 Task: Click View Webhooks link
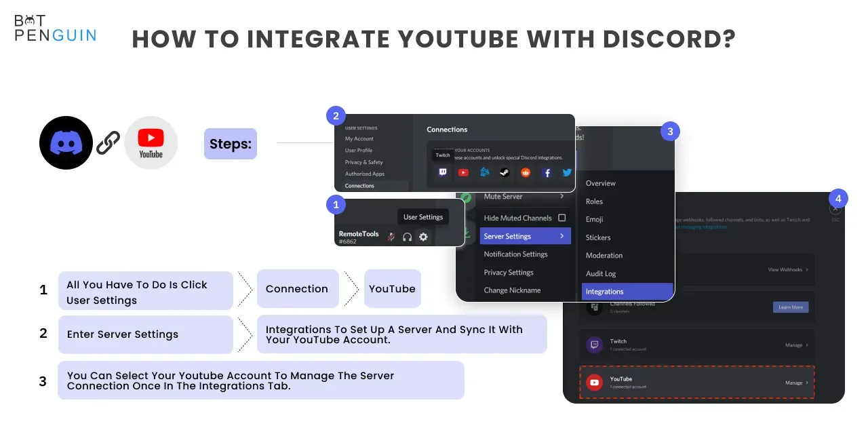coord(785,269)
